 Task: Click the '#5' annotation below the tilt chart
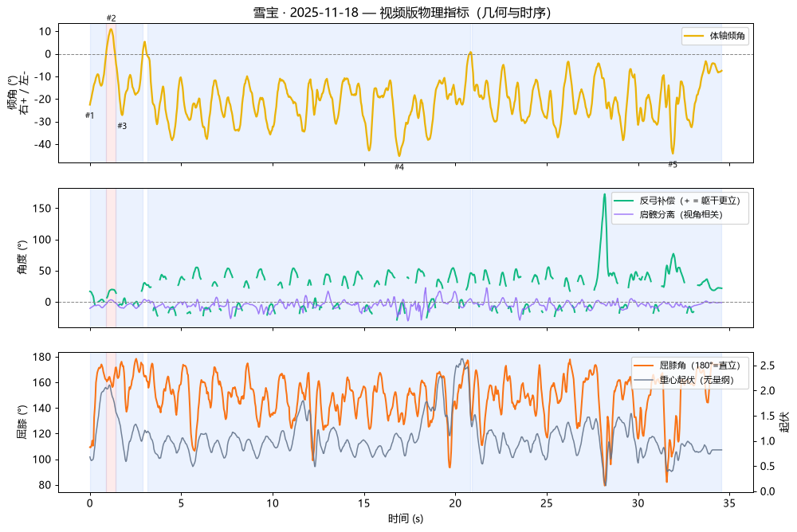[x=673, y=164]
